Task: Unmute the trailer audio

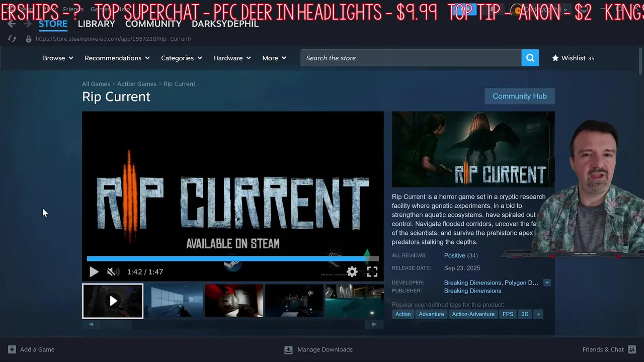Action: coord(113,272)
